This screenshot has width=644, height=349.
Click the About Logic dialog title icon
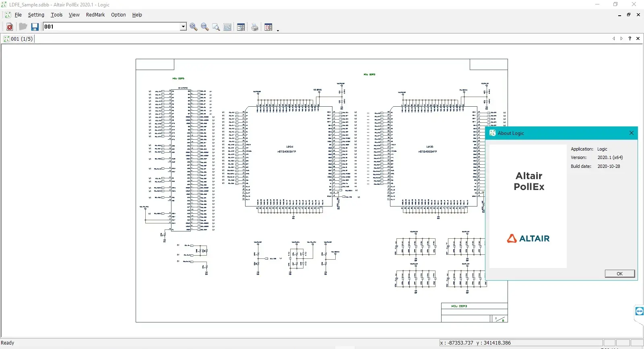[x=493, y=133]
